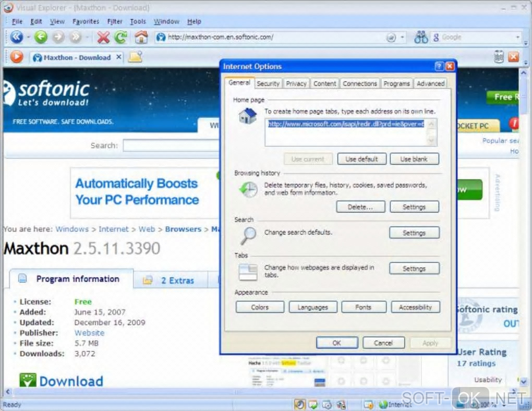Open Browsing history Settings
532x411 pixels.
[x=414, y=207]
